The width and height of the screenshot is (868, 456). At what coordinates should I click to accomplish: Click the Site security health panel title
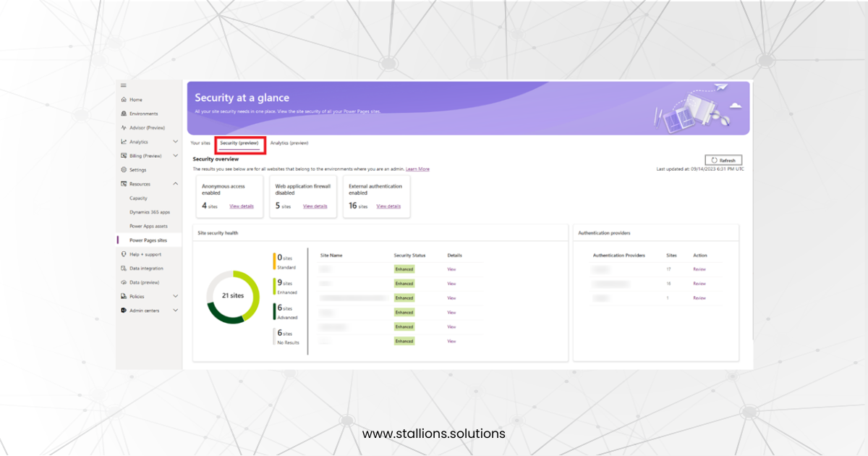coord(218,233)
